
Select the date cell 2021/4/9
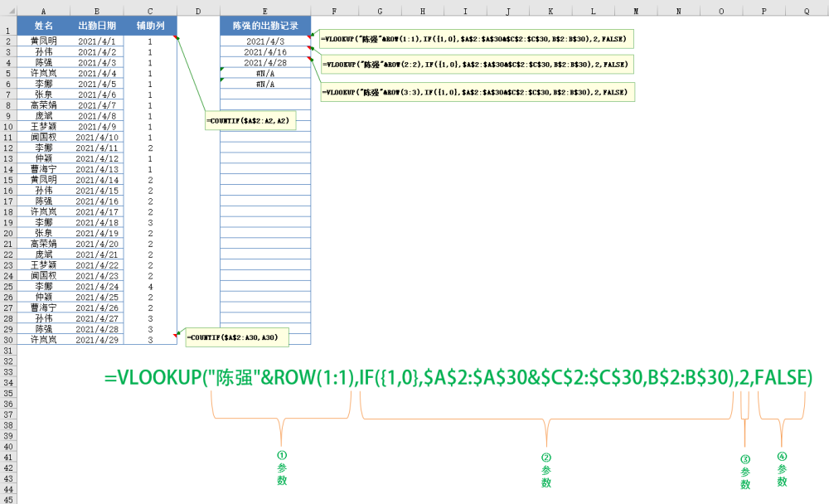[97, 126]
